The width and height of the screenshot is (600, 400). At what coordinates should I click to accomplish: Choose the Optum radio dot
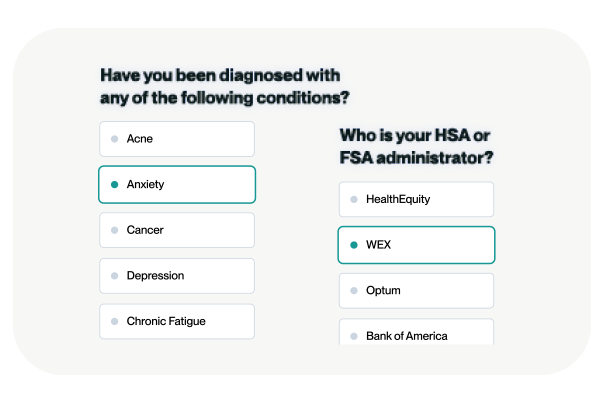[x=354, y=291]
